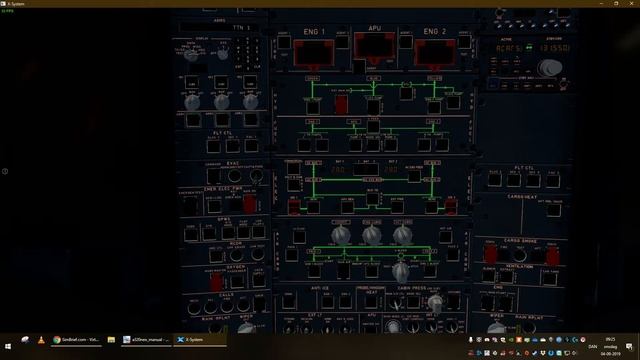This screenshot has height=360, width=640.
Task: Click ENG 1 AGENT 1 discharge button
Action: pyautogui.click(x=284, y=42)
